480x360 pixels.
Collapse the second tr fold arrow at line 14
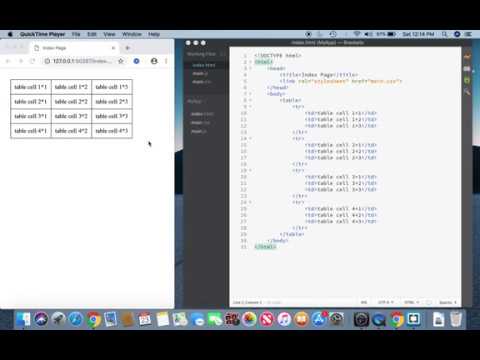[250, 138]
